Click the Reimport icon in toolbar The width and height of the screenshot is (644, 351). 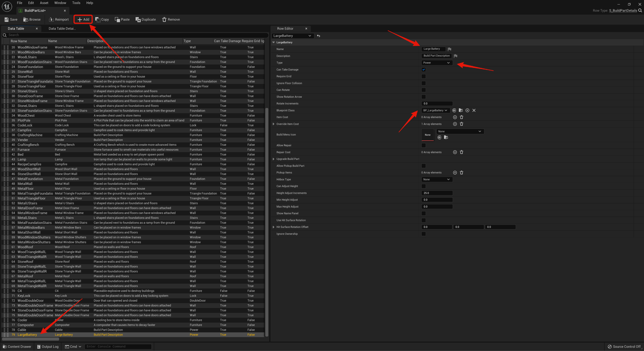[x=51, y=19]
